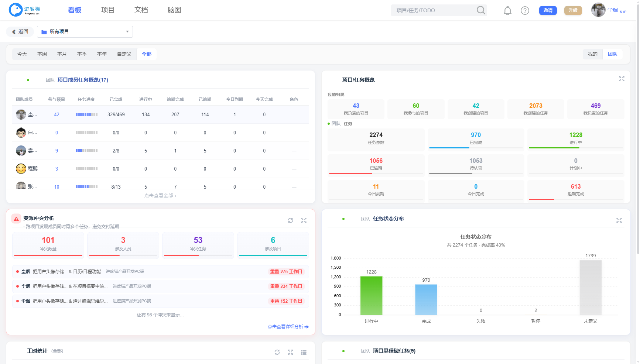Click the 升级 upgrade button
640x364 pixels.
573,10
